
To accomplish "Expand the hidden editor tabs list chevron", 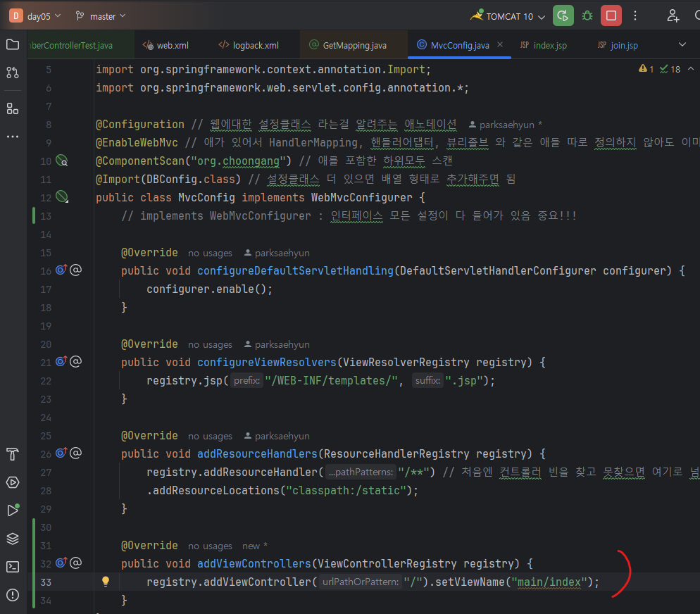I will pos(682,44).
